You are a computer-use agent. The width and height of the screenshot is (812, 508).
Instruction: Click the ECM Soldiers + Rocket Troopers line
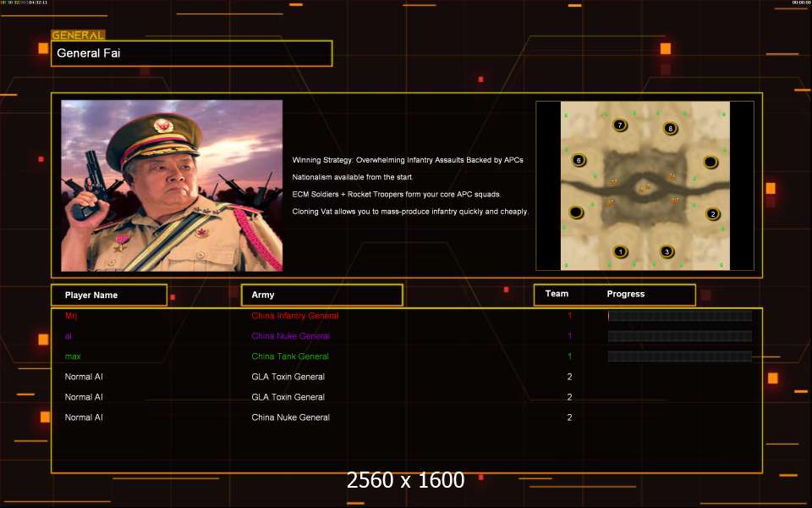pyautogui.click(x=396, y=194)
